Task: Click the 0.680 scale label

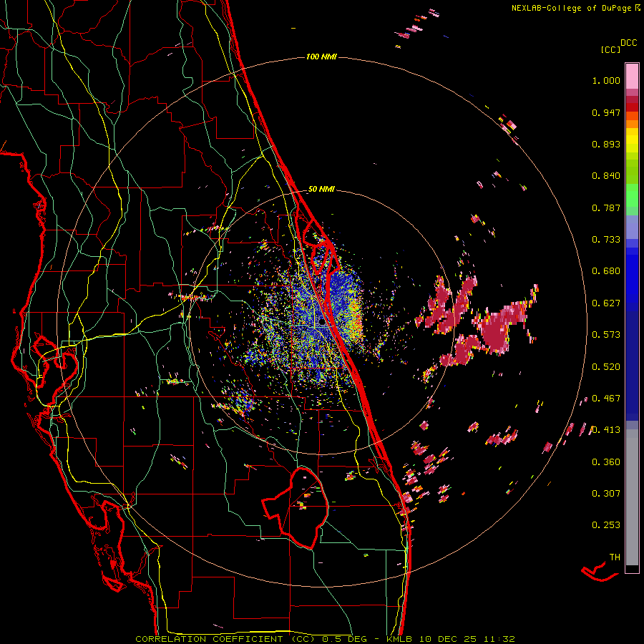Action: coord(606,271)
